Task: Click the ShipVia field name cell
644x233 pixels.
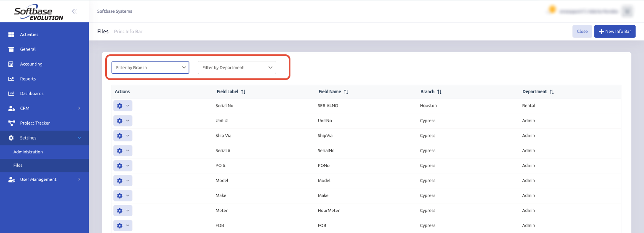Action: [x=325, y=136]
